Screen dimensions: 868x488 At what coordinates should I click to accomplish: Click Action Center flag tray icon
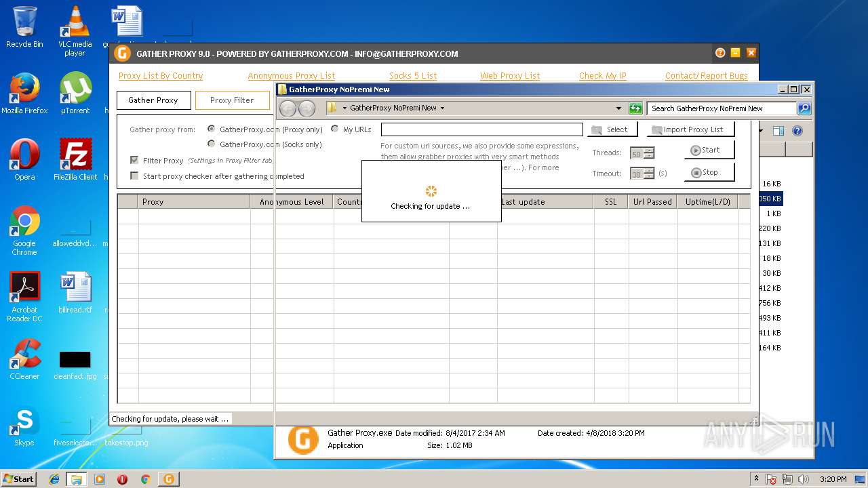pyautogui.click(x=771, y=479)
